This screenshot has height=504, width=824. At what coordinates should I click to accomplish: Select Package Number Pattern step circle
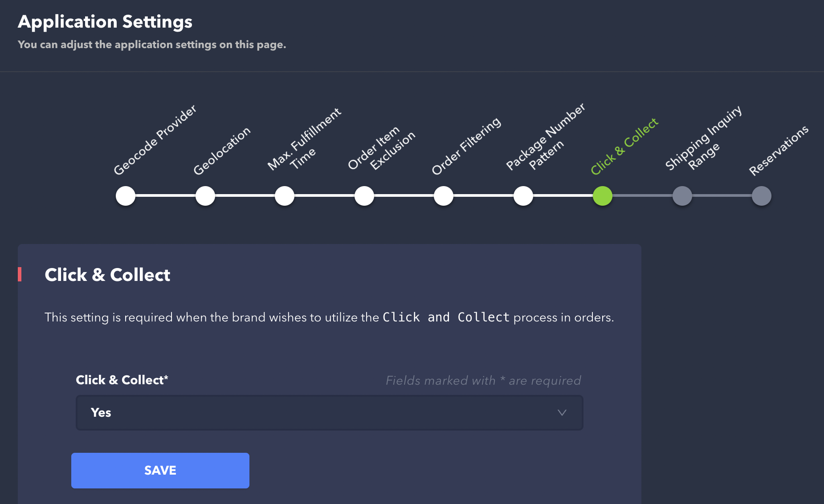(x=523, y=196)
